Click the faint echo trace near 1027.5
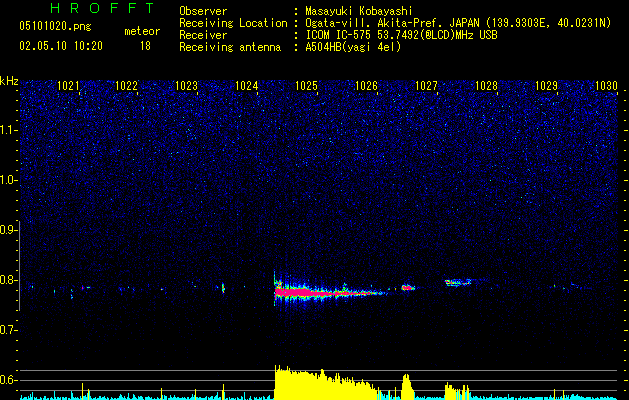This screenshot has height=400, width=629. pos(458,282)
